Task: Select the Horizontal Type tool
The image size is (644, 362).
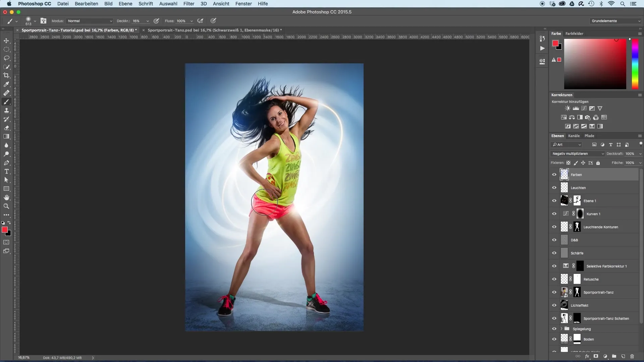Action: (x=6, y=171)
